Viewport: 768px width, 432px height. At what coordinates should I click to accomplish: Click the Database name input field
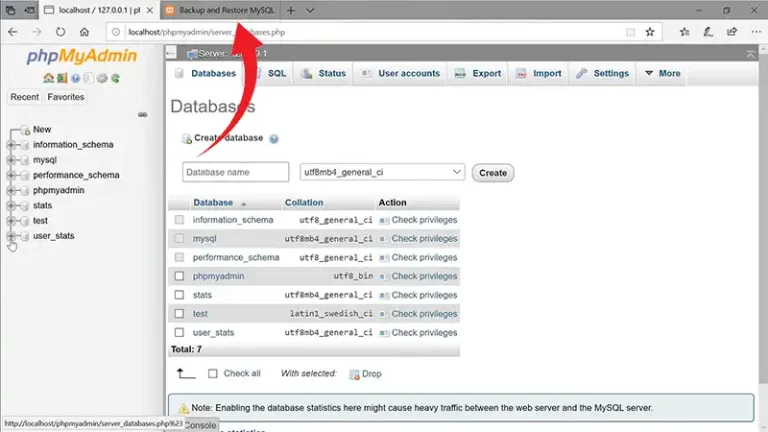[236, 172]
